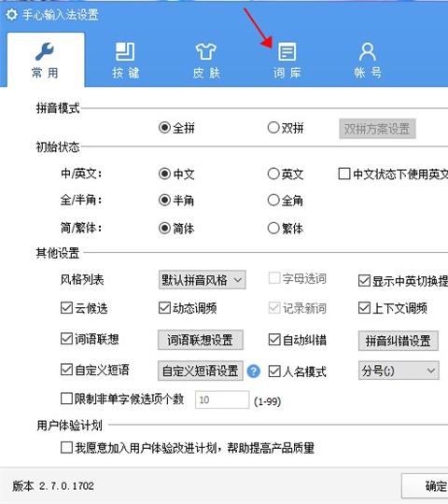Click the 风格列表 label
This screenshot has width=448, height=504.
coord(82,279)
